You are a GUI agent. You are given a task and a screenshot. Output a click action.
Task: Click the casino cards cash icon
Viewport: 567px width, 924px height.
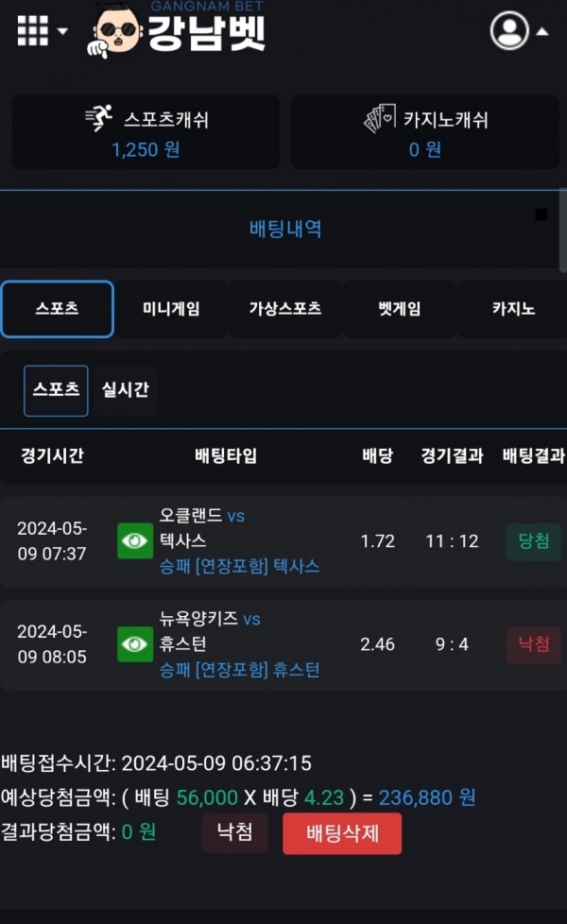coord(379,120)
